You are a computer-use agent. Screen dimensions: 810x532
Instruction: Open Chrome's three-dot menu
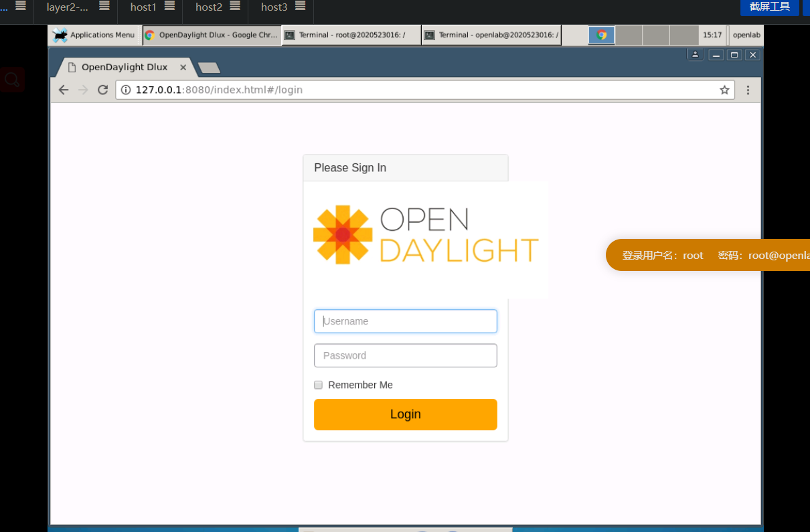pyautogui.click(x=748, y=89)
